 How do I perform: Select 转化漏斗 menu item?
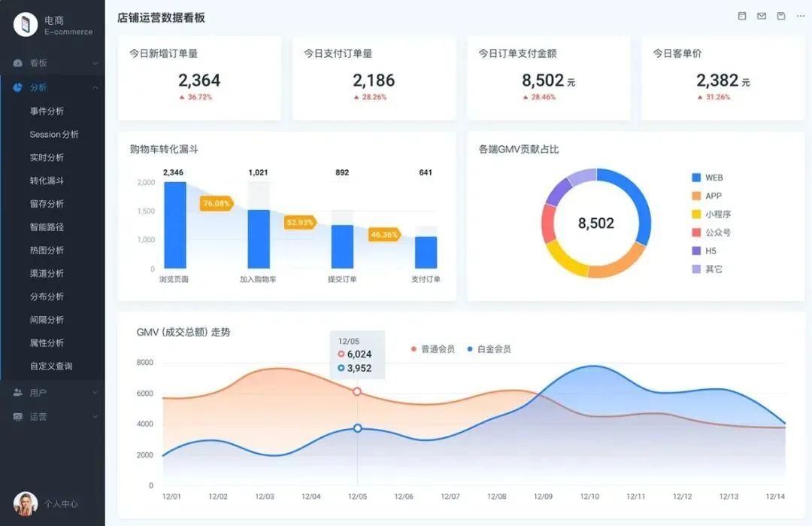point(47,181)
